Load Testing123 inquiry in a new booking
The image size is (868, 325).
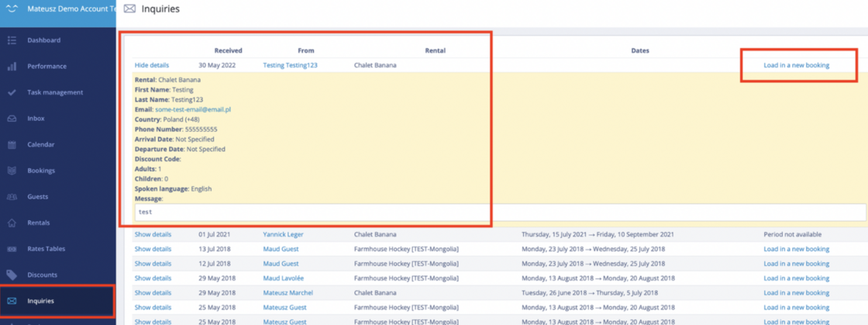tap(796, 65)
